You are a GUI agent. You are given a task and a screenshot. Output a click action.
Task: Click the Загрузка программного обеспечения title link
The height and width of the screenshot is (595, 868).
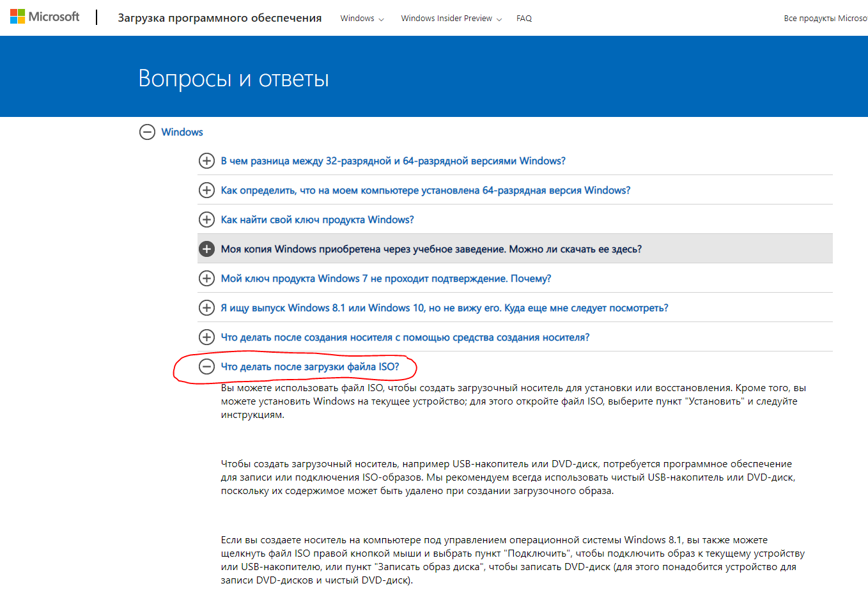click(x=220, y=18)
